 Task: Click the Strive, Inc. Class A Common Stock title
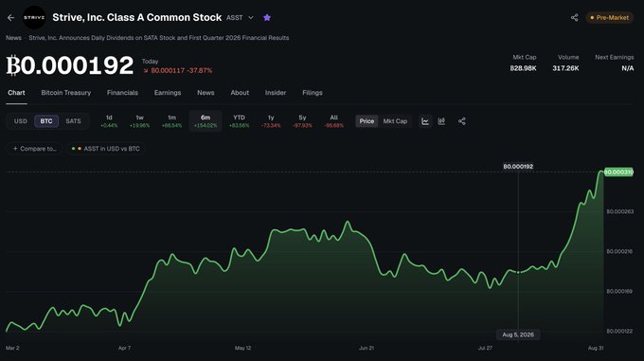click(x=137, y=18)
